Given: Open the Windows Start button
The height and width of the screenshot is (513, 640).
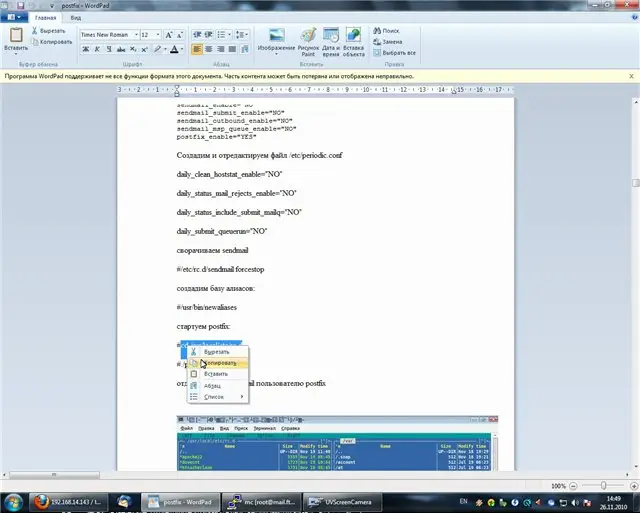Looking at the screenshot, I should tap(13, 502).
